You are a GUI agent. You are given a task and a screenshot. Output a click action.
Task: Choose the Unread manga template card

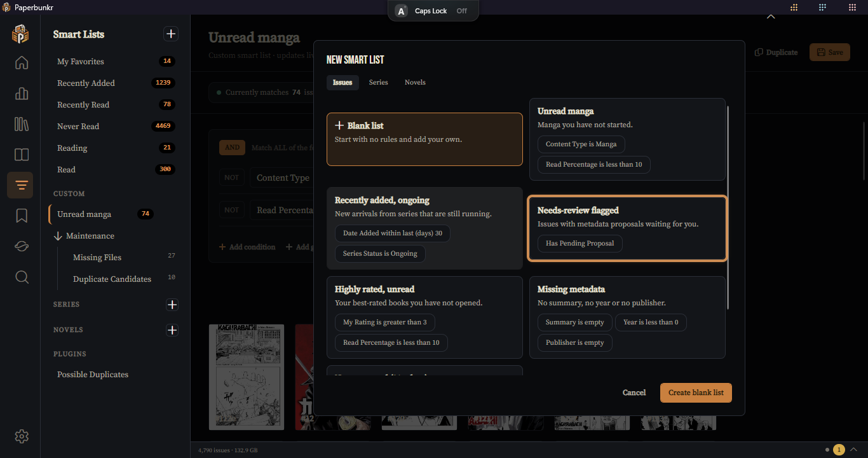pos(627,139)
